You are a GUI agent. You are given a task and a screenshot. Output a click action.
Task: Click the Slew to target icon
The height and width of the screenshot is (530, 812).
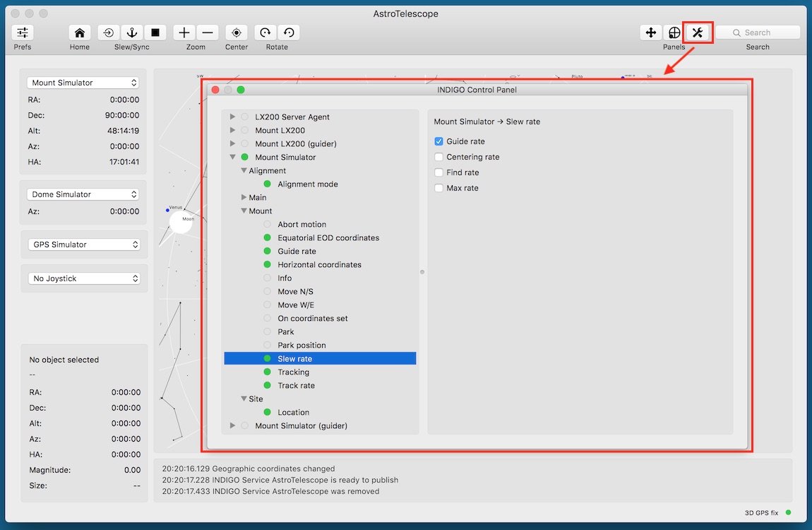tap(108, 33)
